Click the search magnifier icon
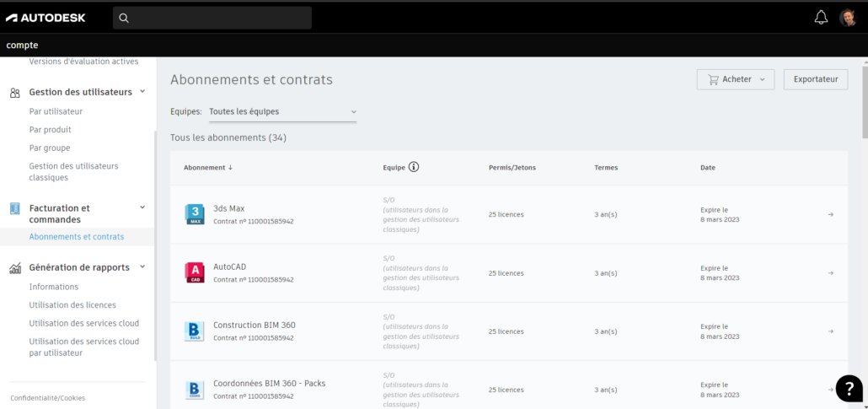The image size is (868, 409). tap(124, 19)
